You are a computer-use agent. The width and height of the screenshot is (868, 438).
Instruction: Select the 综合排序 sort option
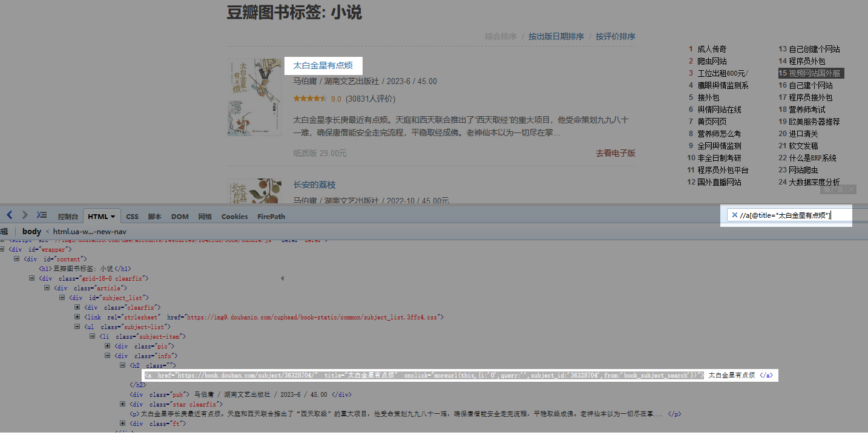(x=501, y=36)
